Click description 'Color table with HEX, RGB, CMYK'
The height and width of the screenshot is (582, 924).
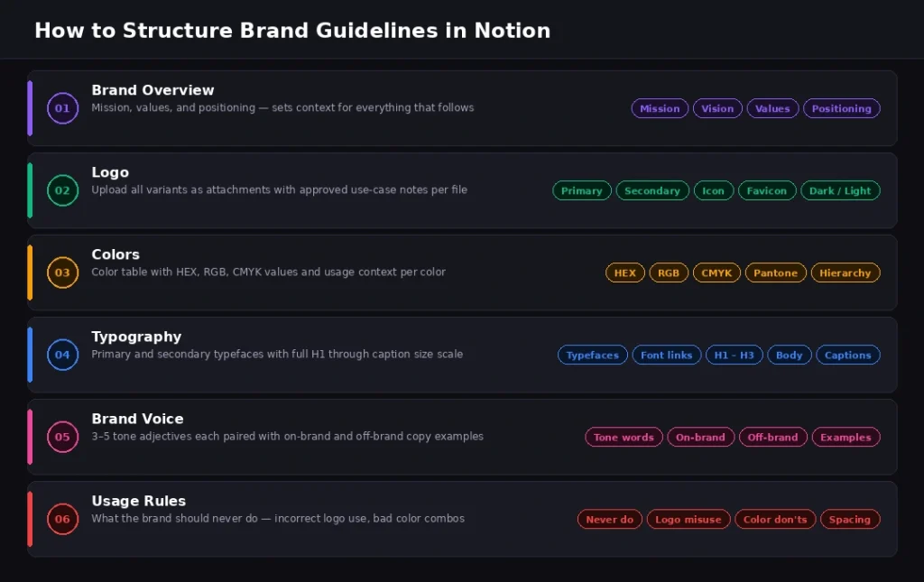pos(268,273)
